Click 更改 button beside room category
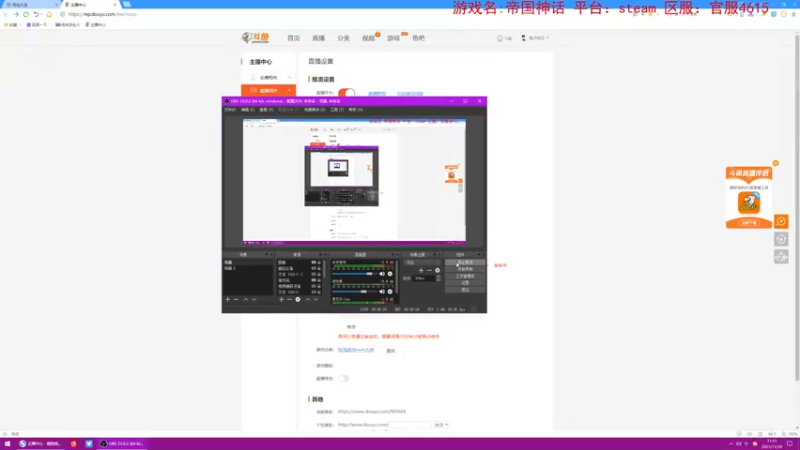The image size is (800, 450). pos(391,351)
